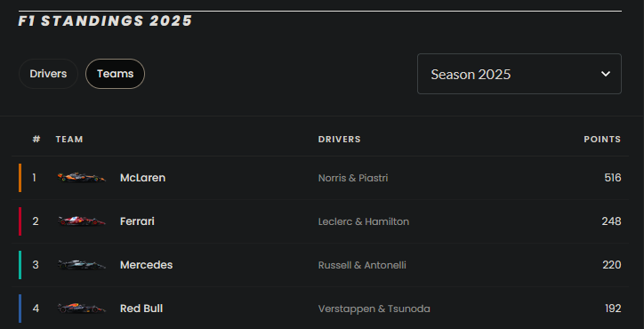Select the Teams standings tab
Viewport: 644px width, 329px height.
pos(115,74)
